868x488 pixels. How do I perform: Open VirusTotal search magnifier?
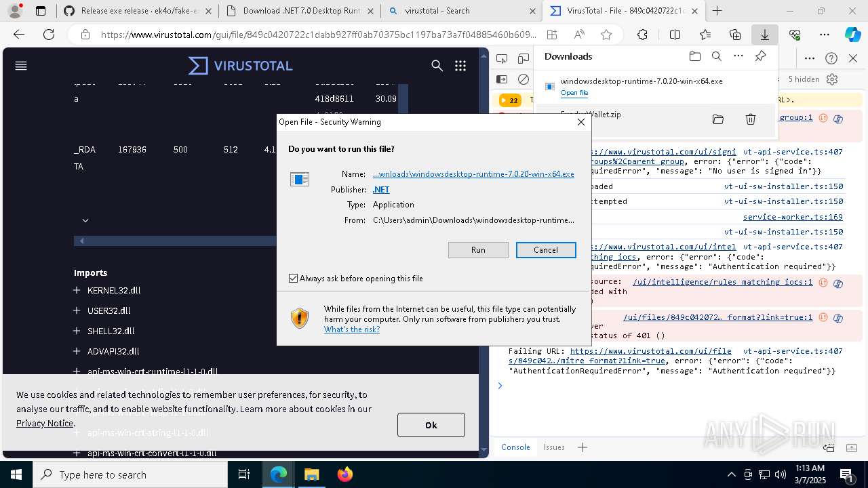tap(437, 66)
